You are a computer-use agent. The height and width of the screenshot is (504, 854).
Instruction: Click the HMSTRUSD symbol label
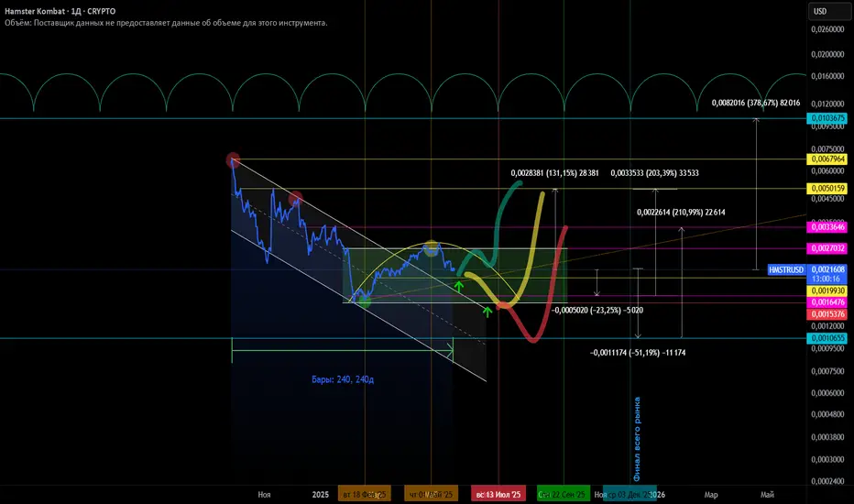click(786, 269)
